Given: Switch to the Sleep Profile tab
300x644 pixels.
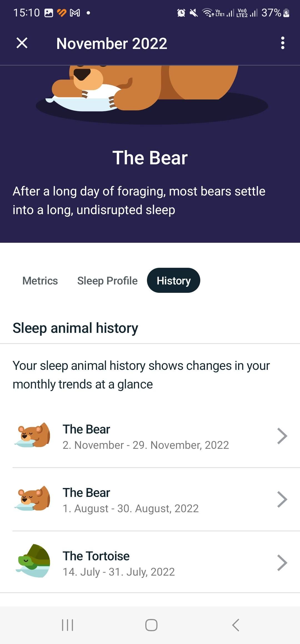Looking at the screenshot, I should click(107, 281).
